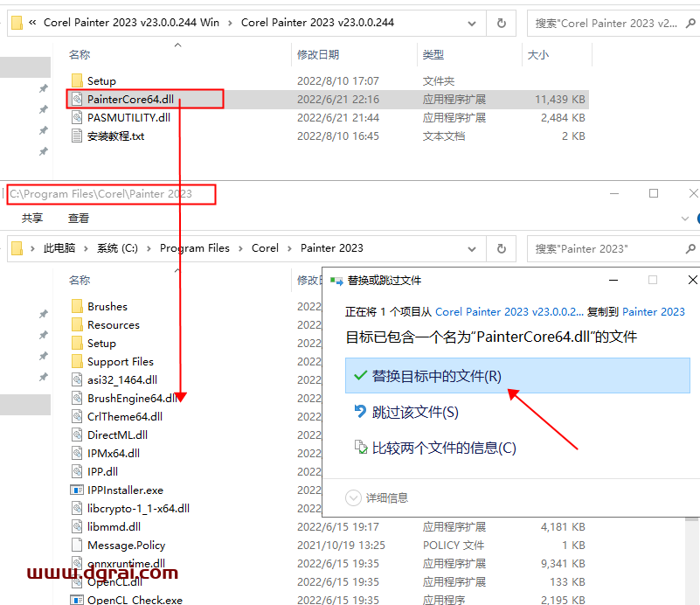Click the CrlTheme64.dll file icon
The width and height of the screenshot is (700, 605).
coord(77,416)
